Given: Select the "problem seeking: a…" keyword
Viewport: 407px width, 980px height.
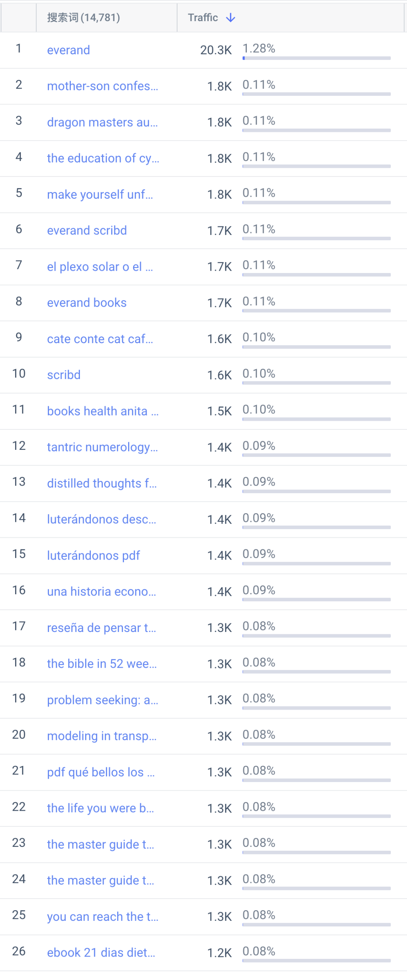Looking at the screenshot, I should point(103,700).
